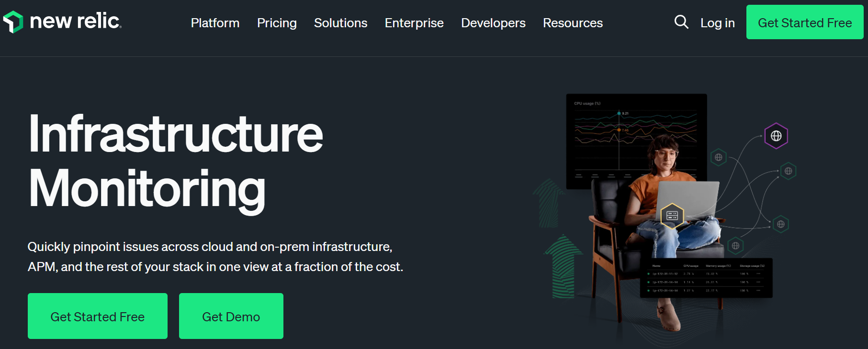The width and height of the screenshot is (868, 349).
Task: Click the New Relic logo
Action: [x=62, y=22]
